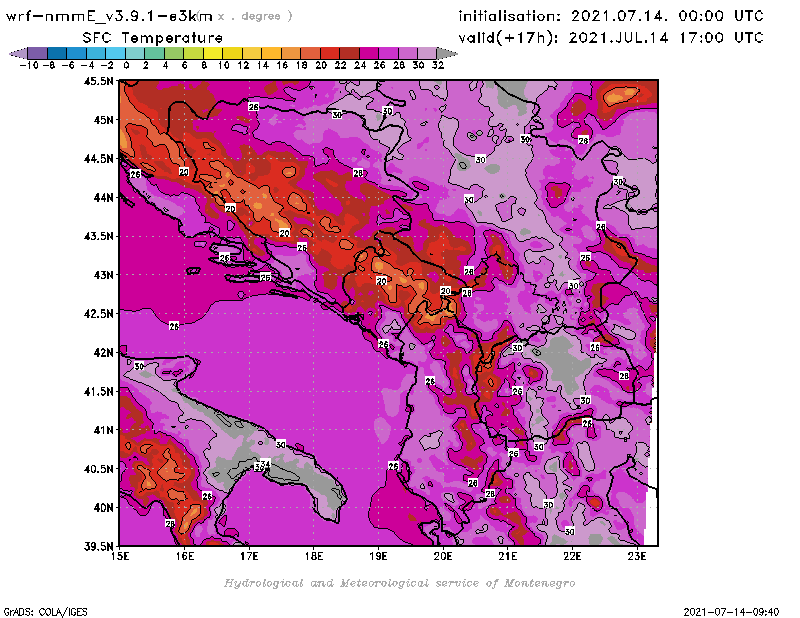Click the dark red swatch between 22 and 24
800x618 pixels.
point(349,54)
